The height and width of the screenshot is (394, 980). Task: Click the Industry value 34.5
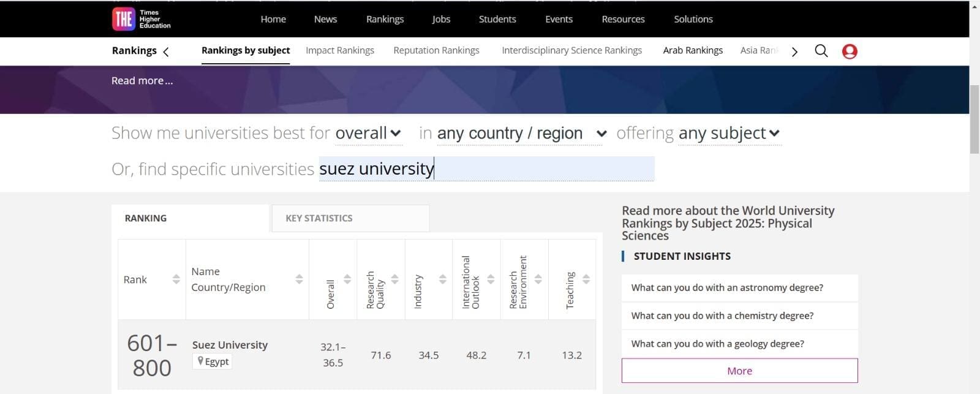[429, 355]
